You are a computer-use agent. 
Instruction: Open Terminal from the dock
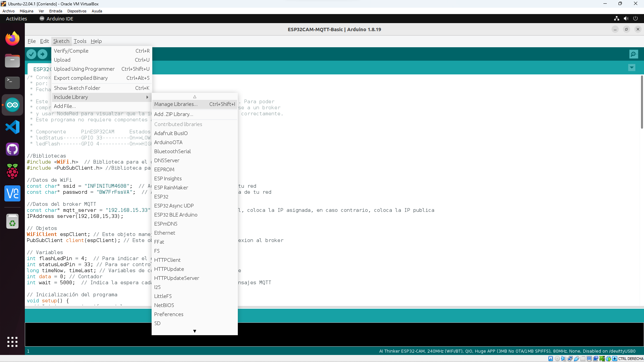[x=12, y=82]
